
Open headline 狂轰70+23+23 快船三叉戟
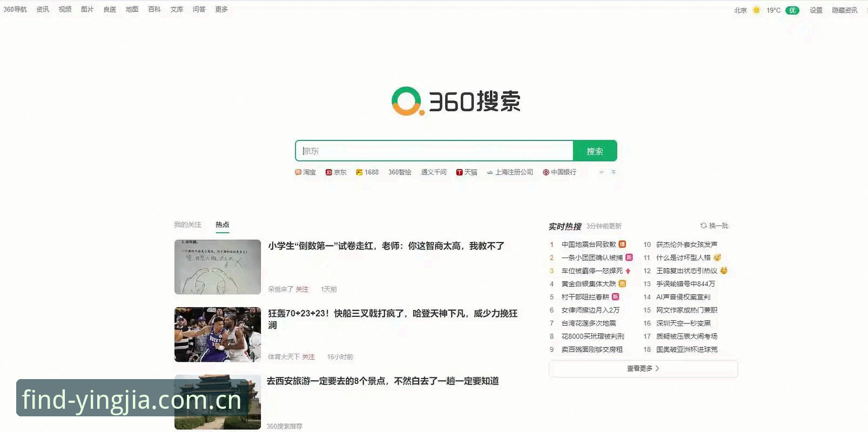click(393, 319)
